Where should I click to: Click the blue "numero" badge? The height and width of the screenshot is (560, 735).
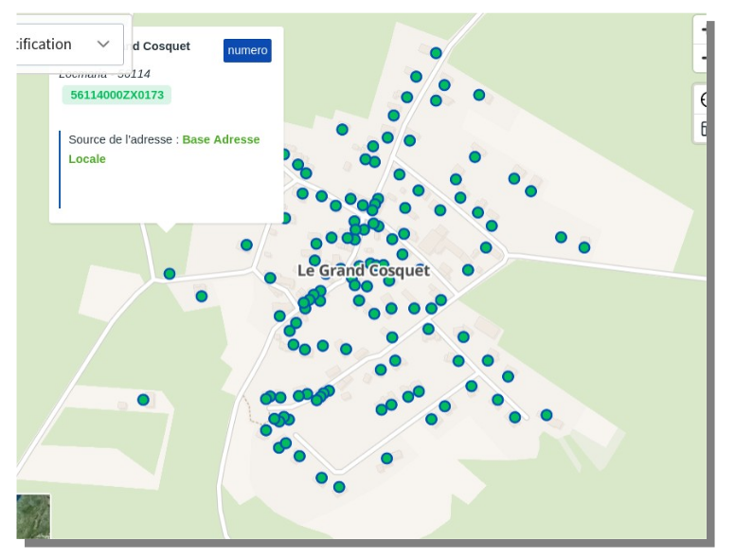pyautogui.click(x=247, y=50)
